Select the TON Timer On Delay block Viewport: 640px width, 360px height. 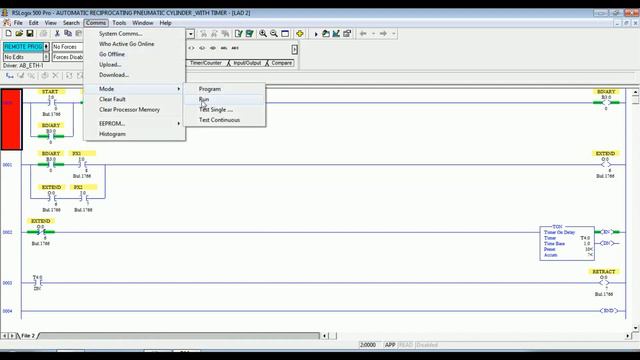coord(567,243)
